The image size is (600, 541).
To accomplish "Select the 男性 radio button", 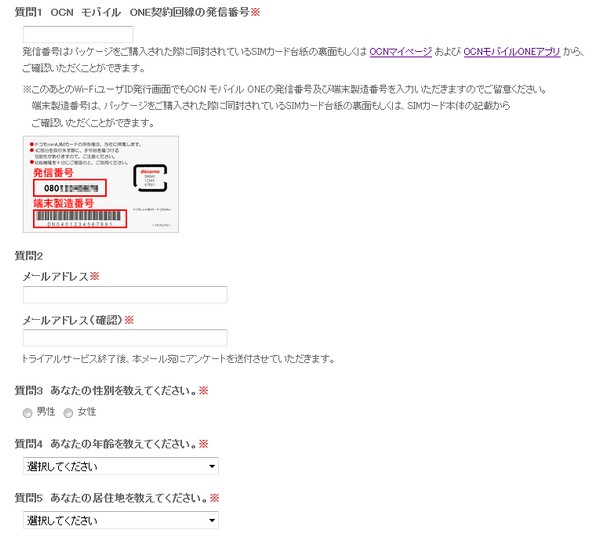I will pos(27,413).
